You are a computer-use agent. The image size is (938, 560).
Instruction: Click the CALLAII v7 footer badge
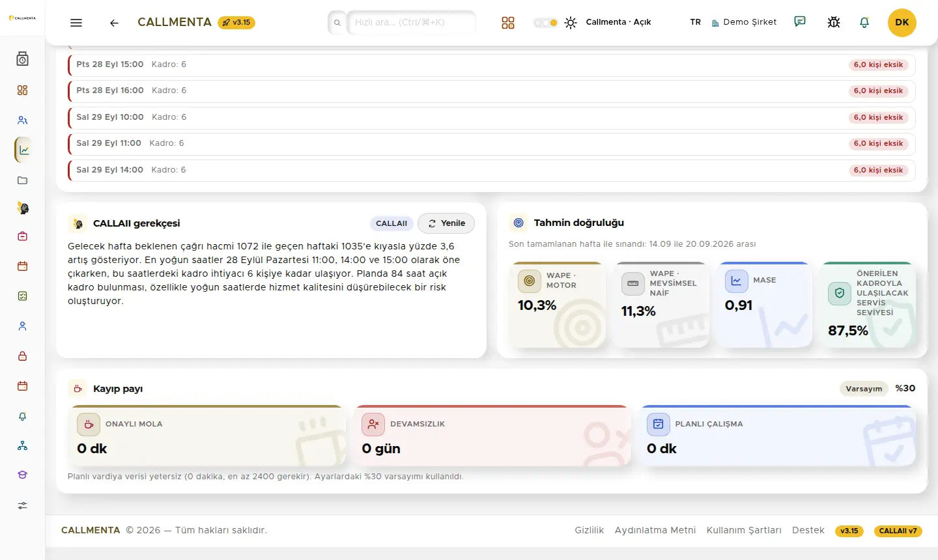(x=898, y=531)
